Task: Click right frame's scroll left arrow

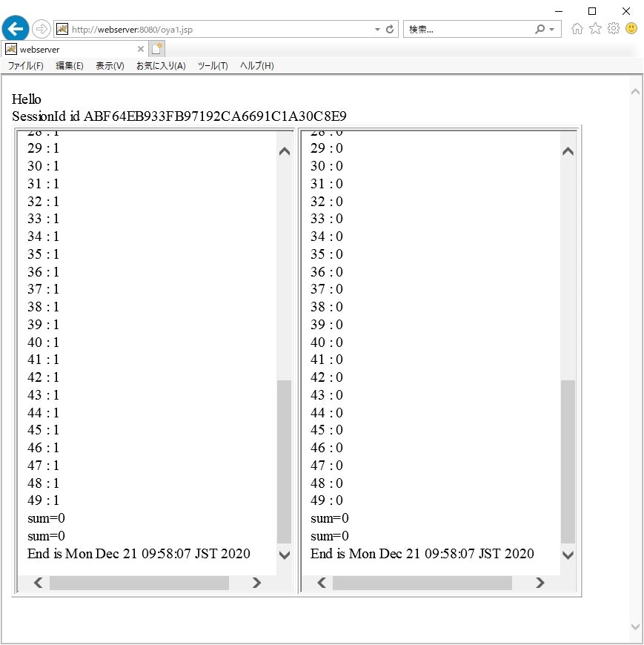Action: click(322, 583)
